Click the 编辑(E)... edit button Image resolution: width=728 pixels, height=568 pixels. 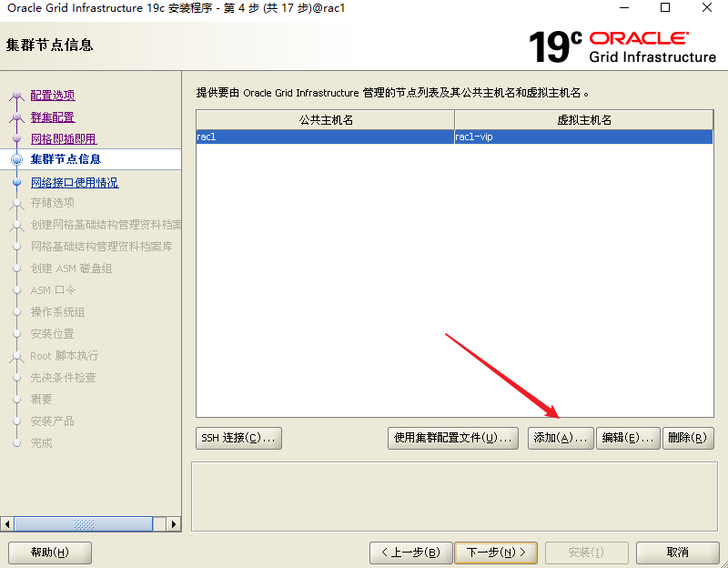coord(628,438)
